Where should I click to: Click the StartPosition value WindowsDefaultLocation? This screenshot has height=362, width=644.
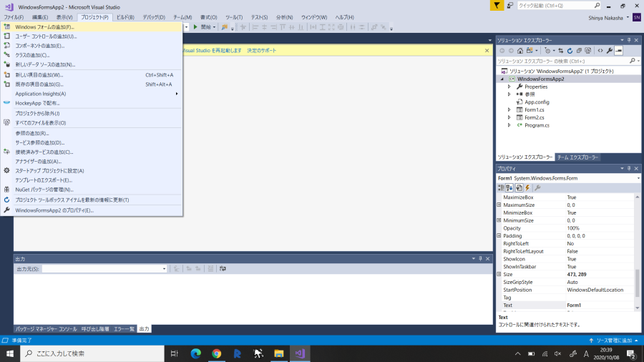600,290
